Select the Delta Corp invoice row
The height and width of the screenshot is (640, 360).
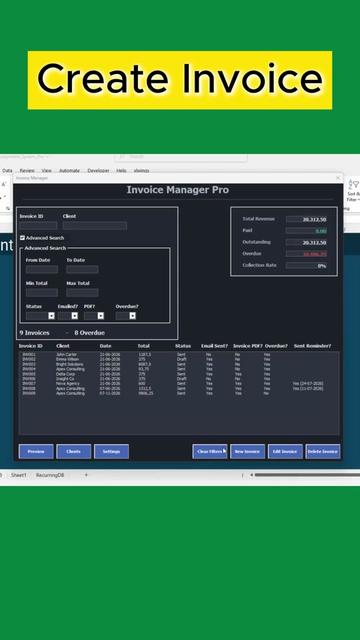(x=179, y=374)
